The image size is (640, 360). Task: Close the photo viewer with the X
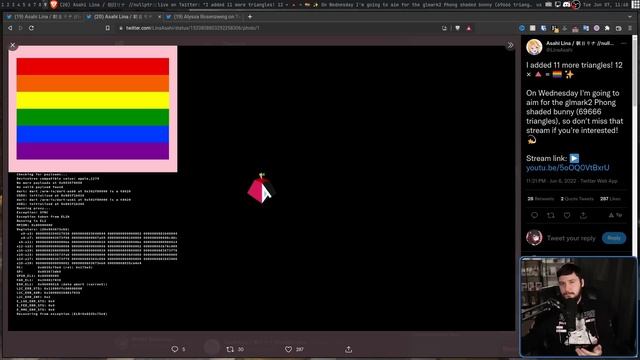point(13,45)
